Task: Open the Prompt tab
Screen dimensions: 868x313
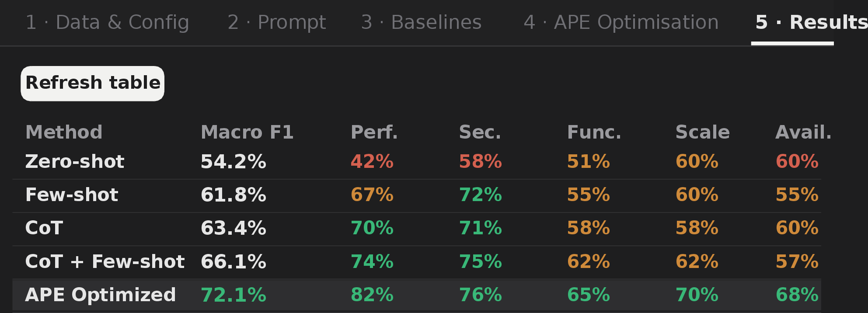Action: pos(277,22)
